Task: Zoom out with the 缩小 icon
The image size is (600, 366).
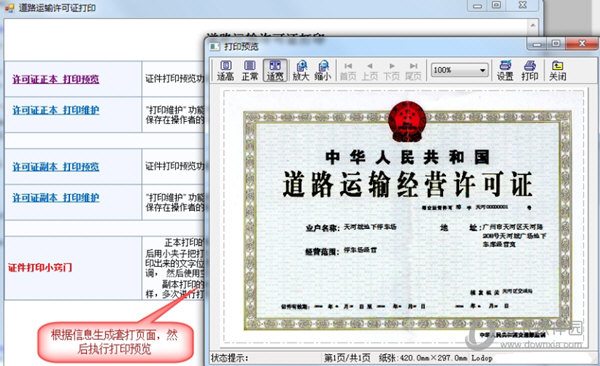Action: coord(323,70)
